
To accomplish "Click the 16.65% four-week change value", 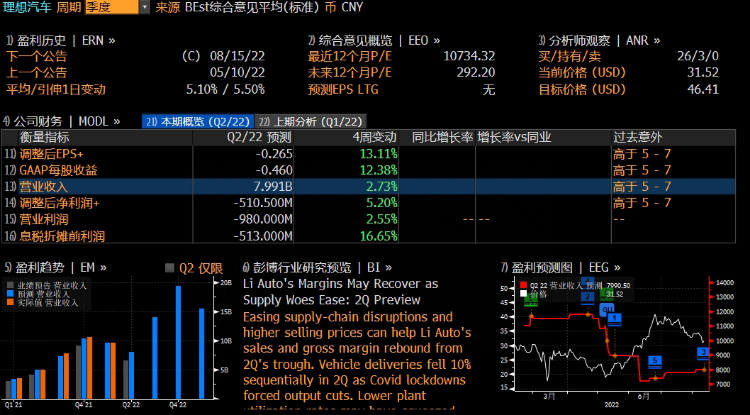I will point(380,235).
